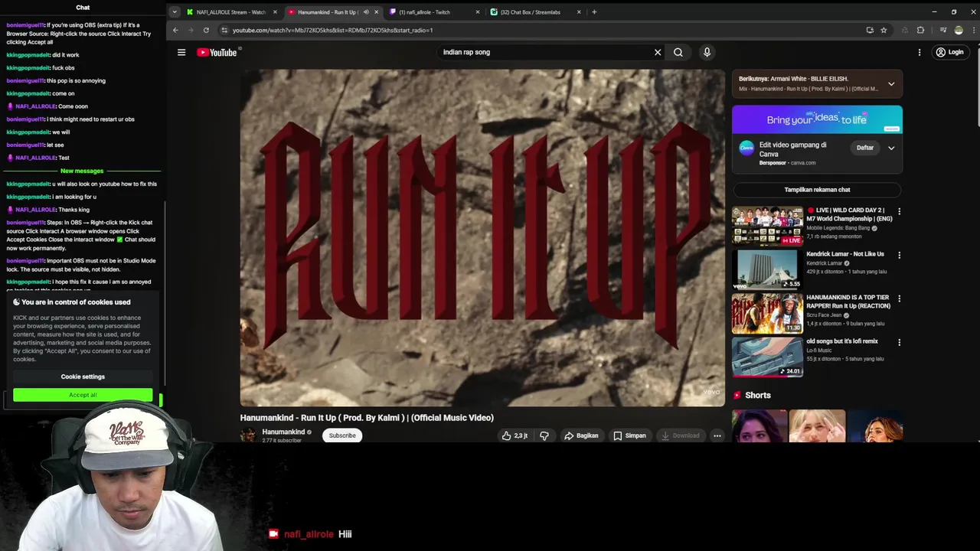The height and width of the screenshot is (551, 980).
Task: Select the youtube.com address bar URL
Action: 333,30
